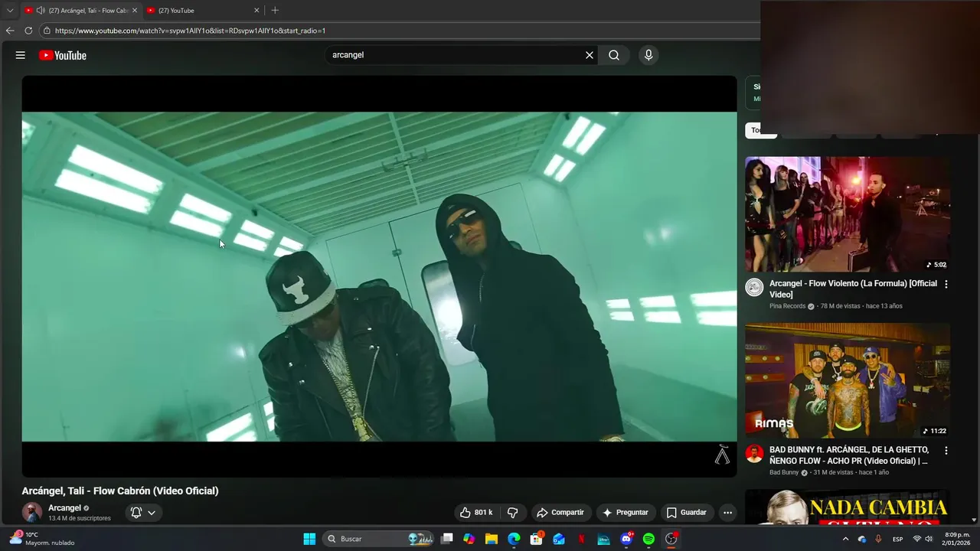View site information lock icon
The height and width of the screenshot is (551, 980).
click(x=47, y=31)
